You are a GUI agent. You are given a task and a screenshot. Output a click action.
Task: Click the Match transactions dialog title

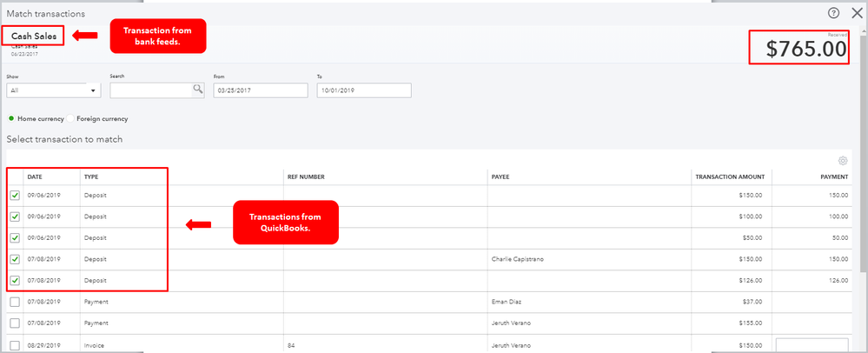(46, 13)
